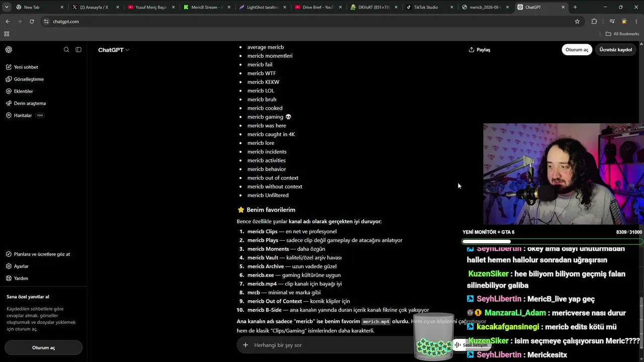Expand the ChatGPT model dropdown

[x=114, y=50]
